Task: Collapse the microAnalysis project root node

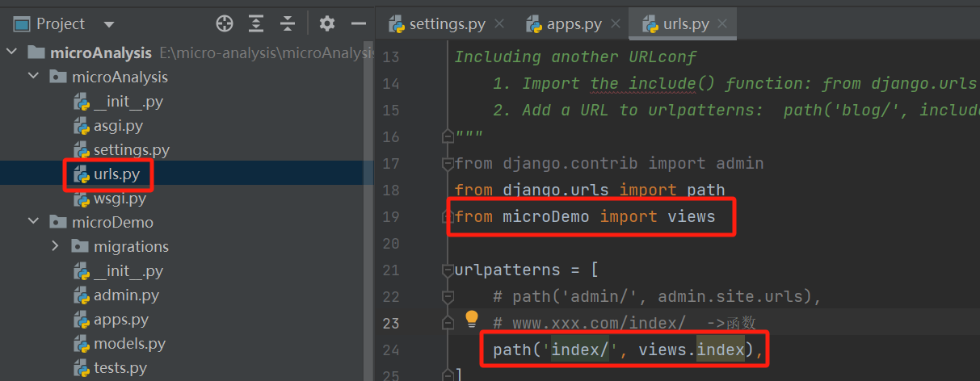Action: click(11, 52)
